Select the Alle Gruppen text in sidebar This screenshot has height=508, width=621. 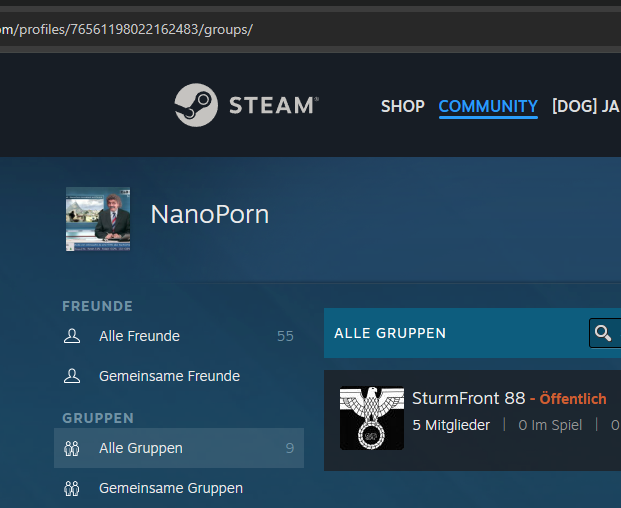(x=140, y=448)
